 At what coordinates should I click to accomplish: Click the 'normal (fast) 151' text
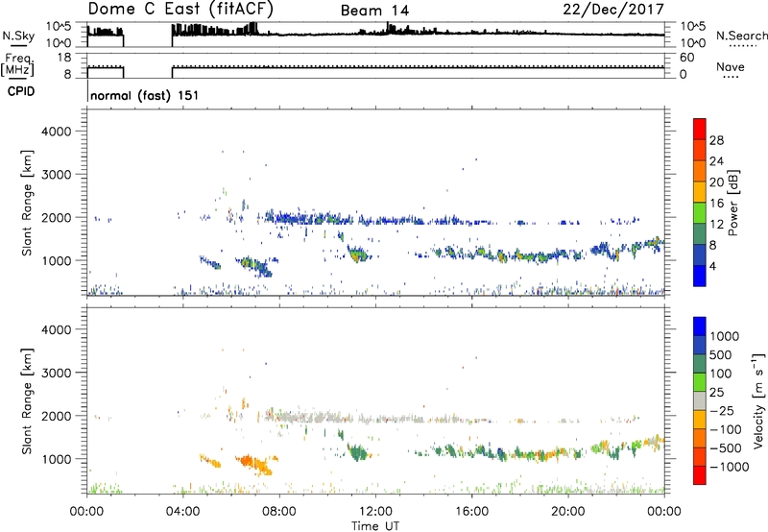145,95
